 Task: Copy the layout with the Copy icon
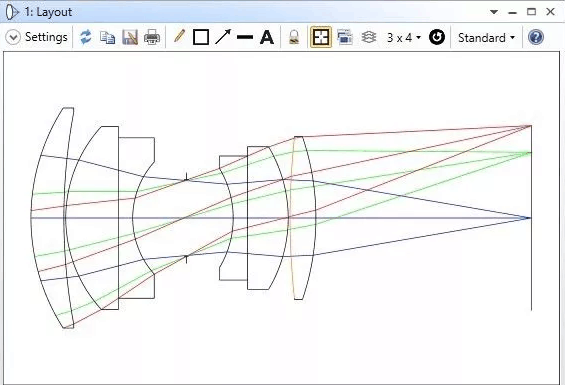(107, 37)
